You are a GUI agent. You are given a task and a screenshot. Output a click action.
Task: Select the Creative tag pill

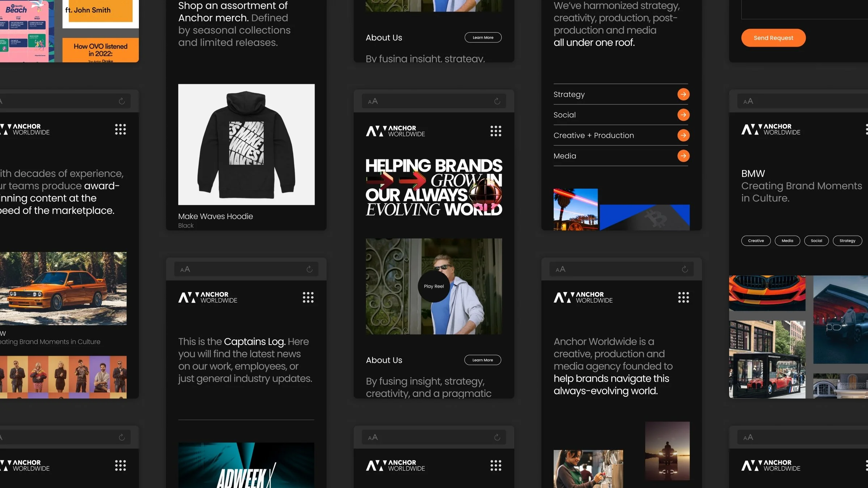(756, 241)
